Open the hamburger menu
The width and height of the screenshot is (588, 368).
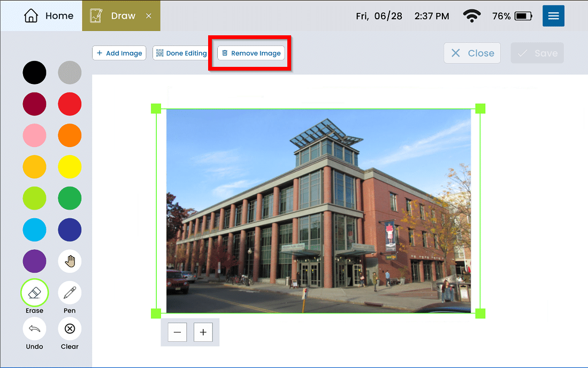[553, 16]
